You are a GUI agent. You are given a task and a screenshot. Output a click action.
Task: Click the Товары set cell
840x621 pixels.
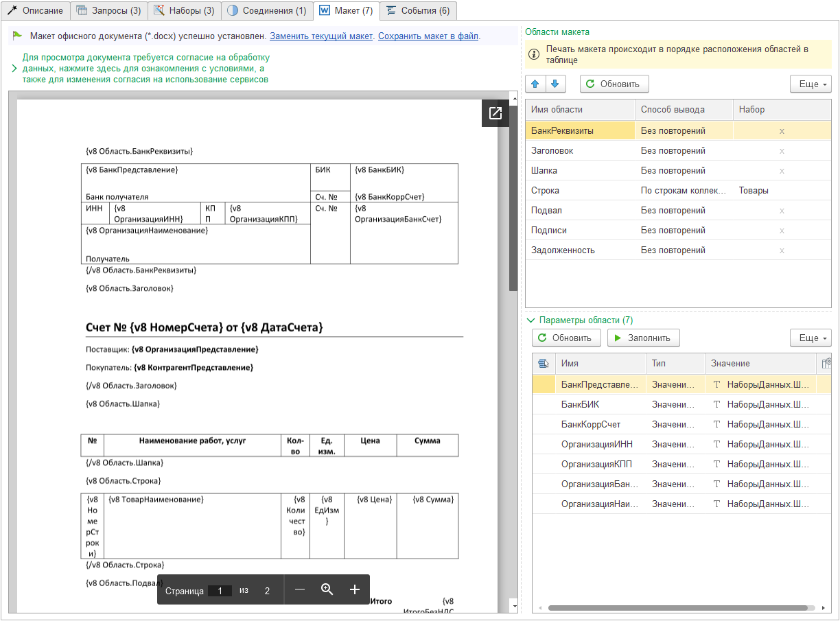point(782,191)
